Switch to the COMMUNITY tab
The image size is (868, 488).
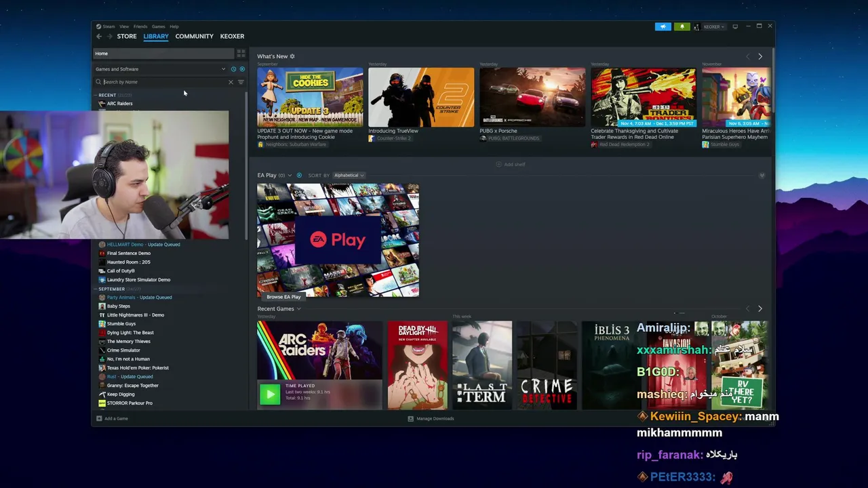pyautogui.click(x=194, y=37)
